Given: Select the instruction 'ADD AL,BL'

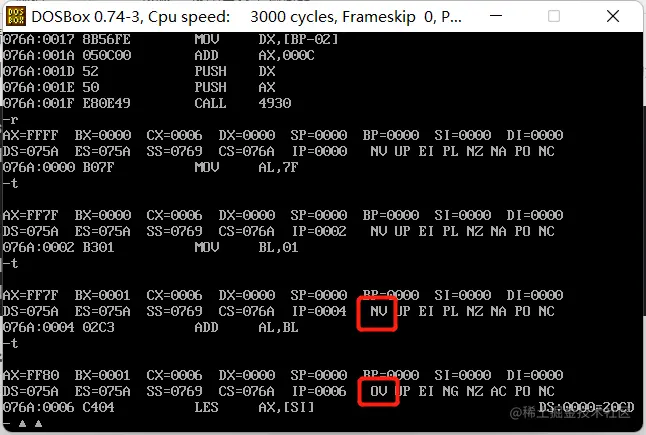Looking at the screenshot, I should 246,327.
